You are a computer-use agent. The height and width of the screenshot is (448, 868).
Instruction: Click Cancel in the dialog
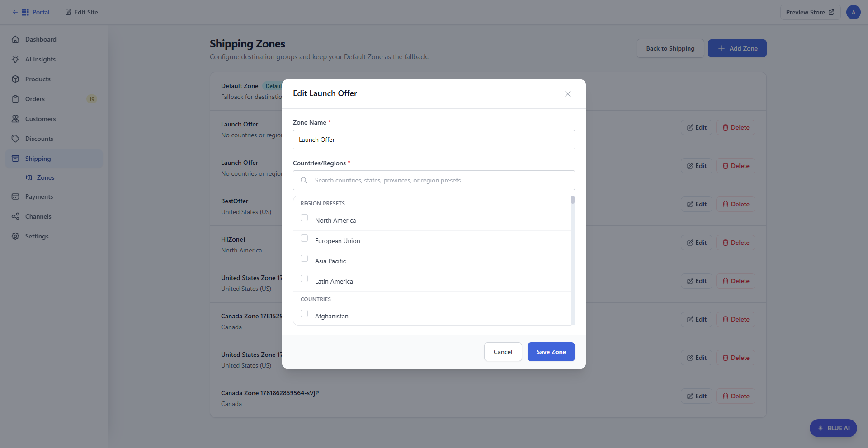[503, 352]
